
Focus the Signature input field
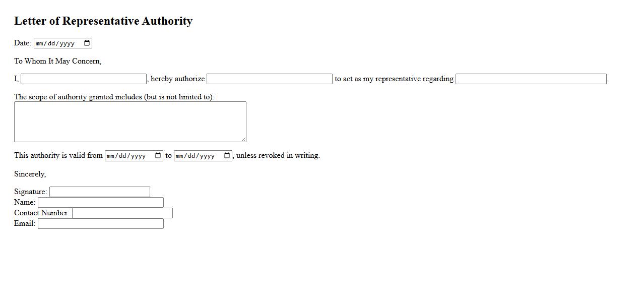tap(100, 192)
